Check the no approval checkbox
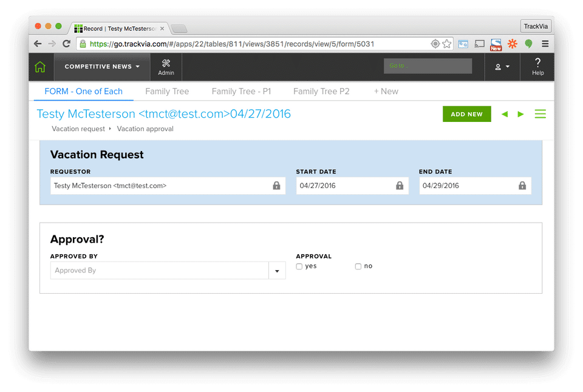 pos(358,266)
